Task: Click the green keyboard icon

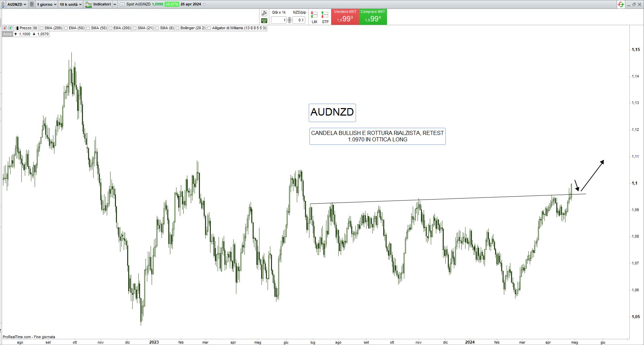Action: [264, 21]
